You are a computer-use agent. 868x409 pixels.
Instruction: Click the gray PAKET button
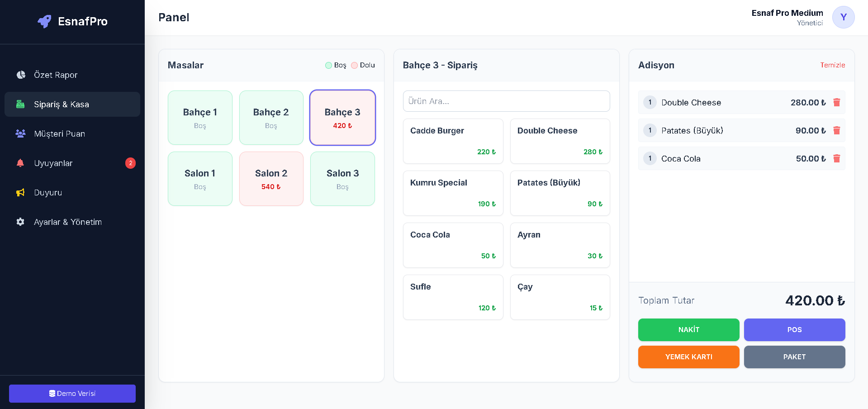click(794, 357)
